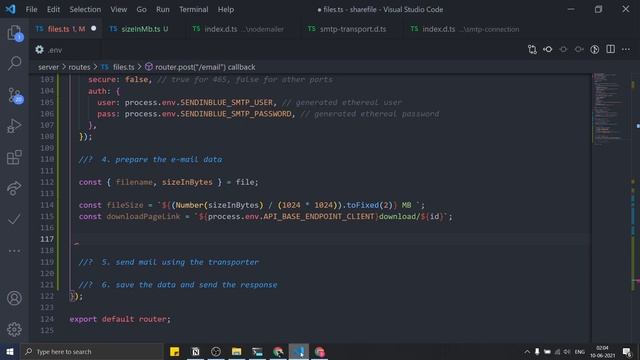
Task: Click the 'export default router;' line
Action: pyautogui.click(x=120, y=319)
